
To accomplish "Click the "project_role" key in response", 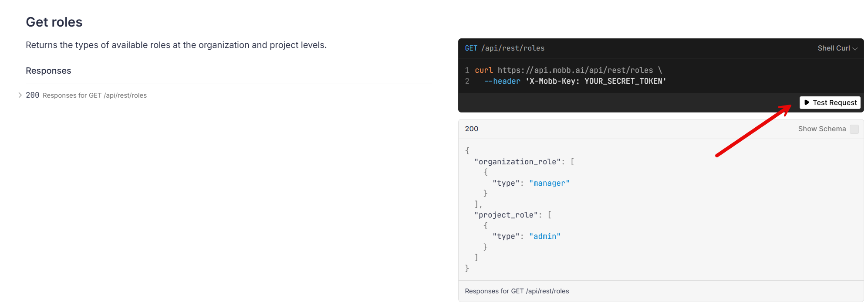I will pyautogui.click(x=506, y=215).
